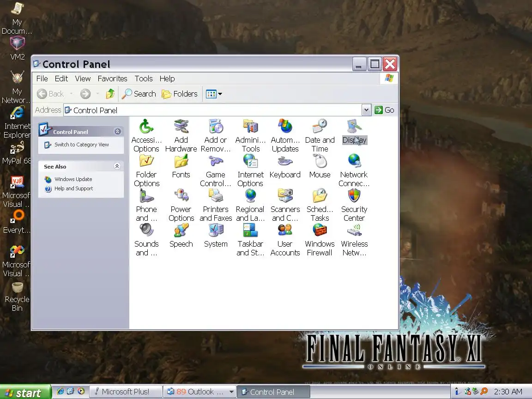The image size is (532, 399).
Task: Open Speech settings icon
Action: (181, 235)
